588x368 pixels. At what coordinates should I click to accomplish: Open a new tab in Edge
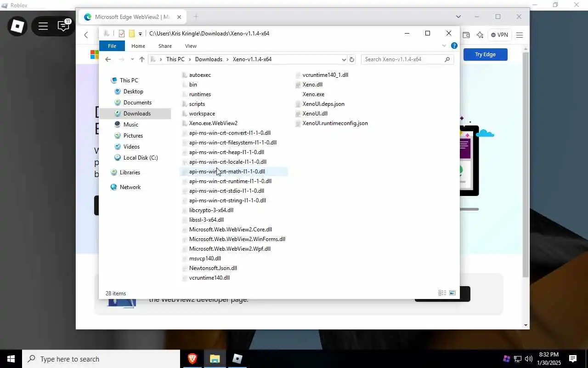196,17
